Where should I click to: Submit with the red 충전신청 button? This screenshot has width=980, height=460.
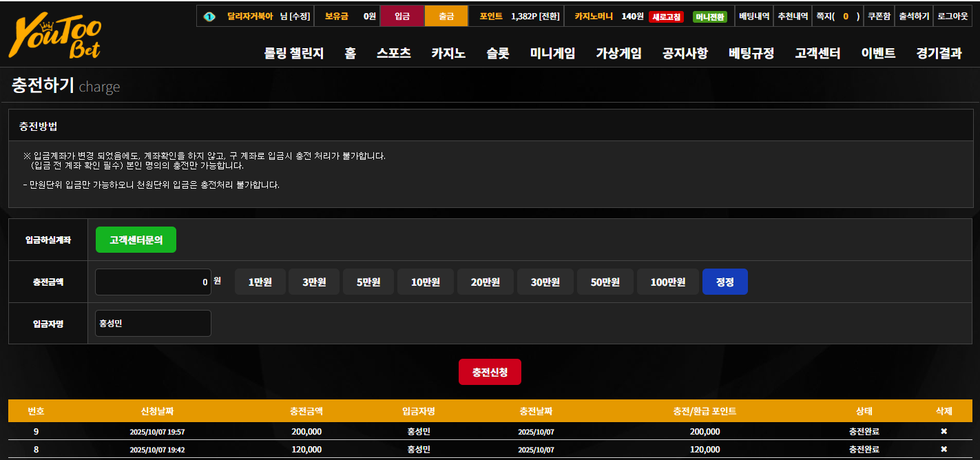[490, 372]
